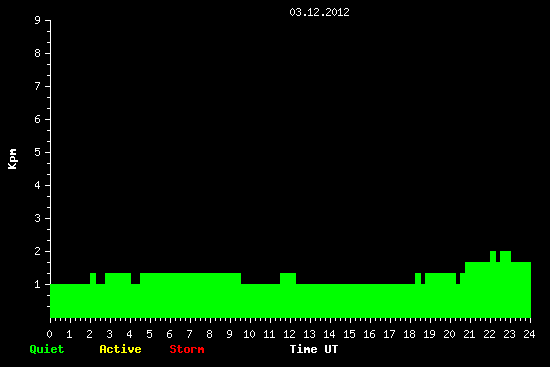Click hour 0 on time axis

click(49, 334)
